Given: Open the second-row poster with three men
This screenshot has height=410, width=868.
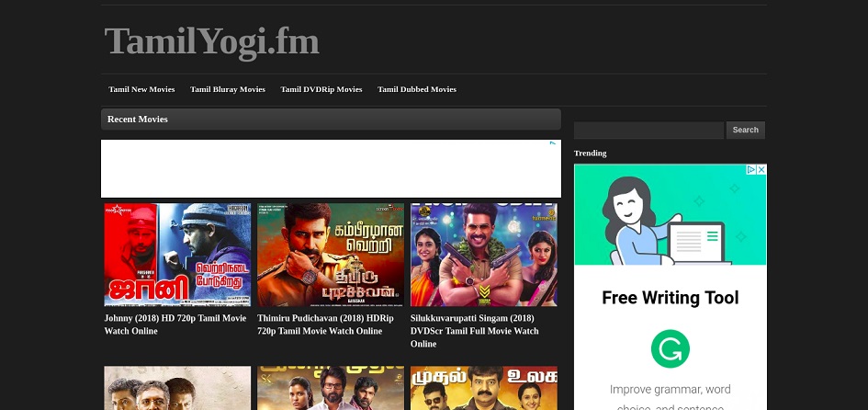Looking at the screenshot, I should [x=177, y=388].
